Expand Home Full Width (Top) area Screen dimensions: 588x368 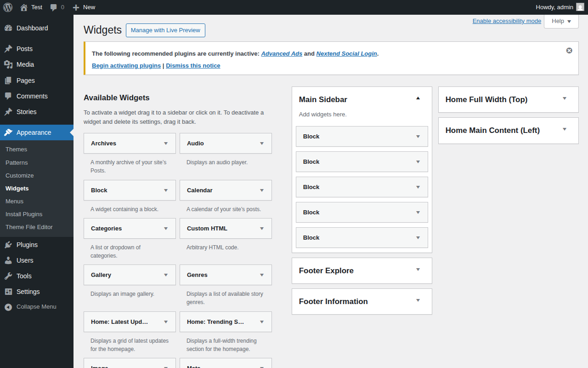565,99
